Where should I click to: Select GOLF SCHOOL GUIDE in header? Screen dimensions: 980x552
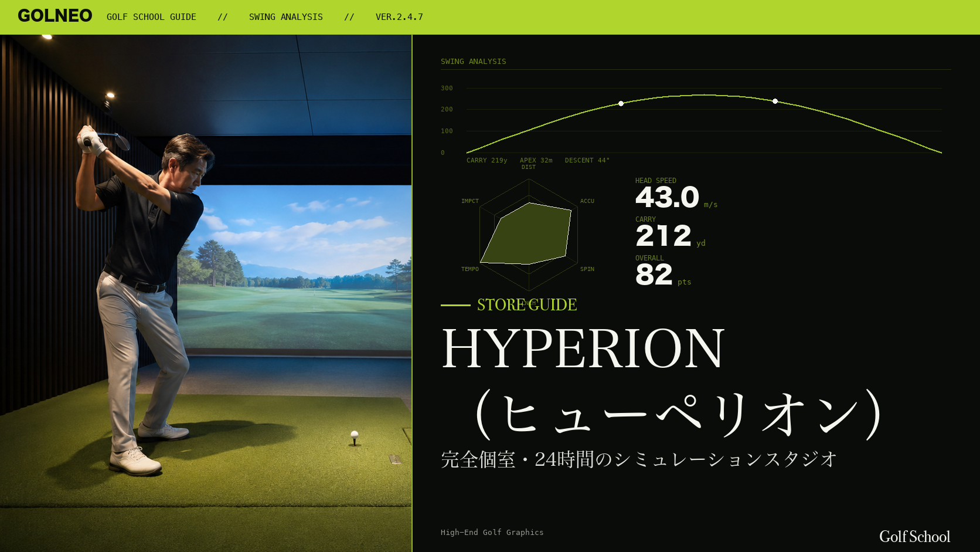coord(151,17)
